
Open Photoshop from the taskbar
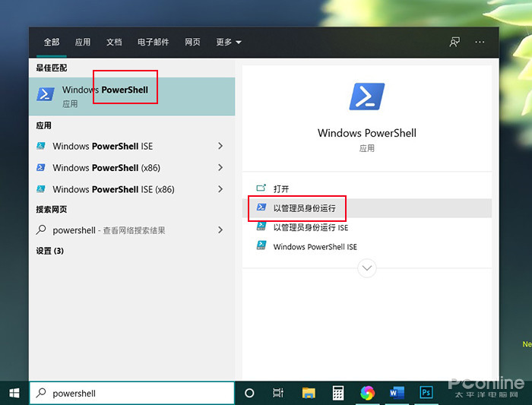tap(426, 393)
